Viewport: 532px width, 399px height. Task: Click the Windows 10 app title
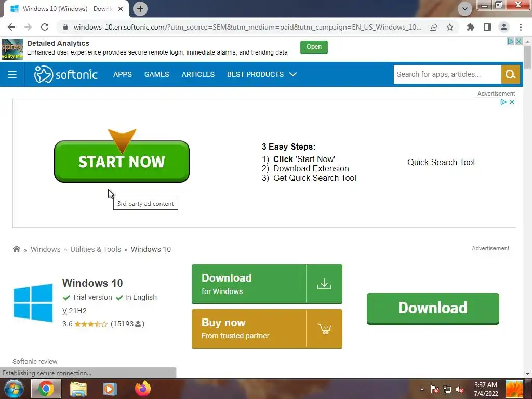92,283
